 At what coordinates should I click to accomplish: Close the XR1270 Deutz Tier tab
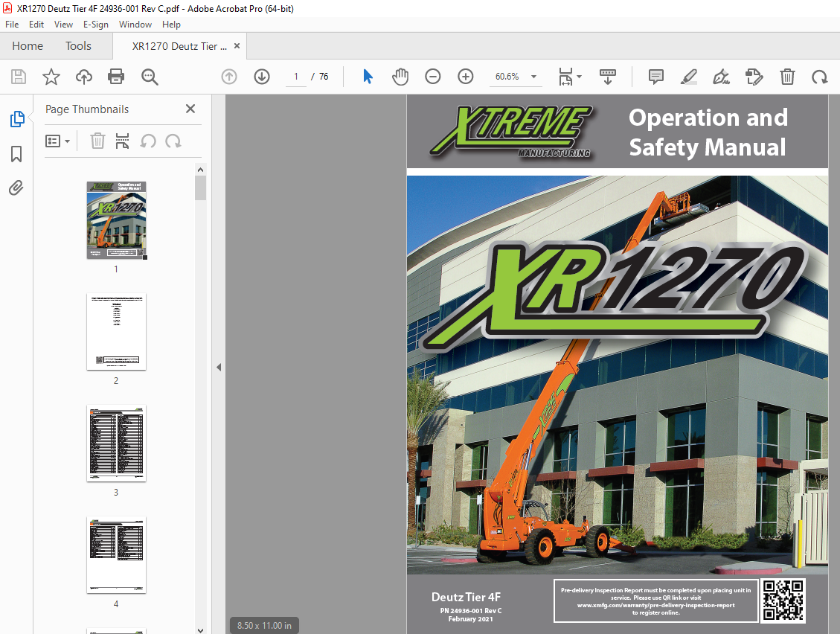(x=237, y=46)
